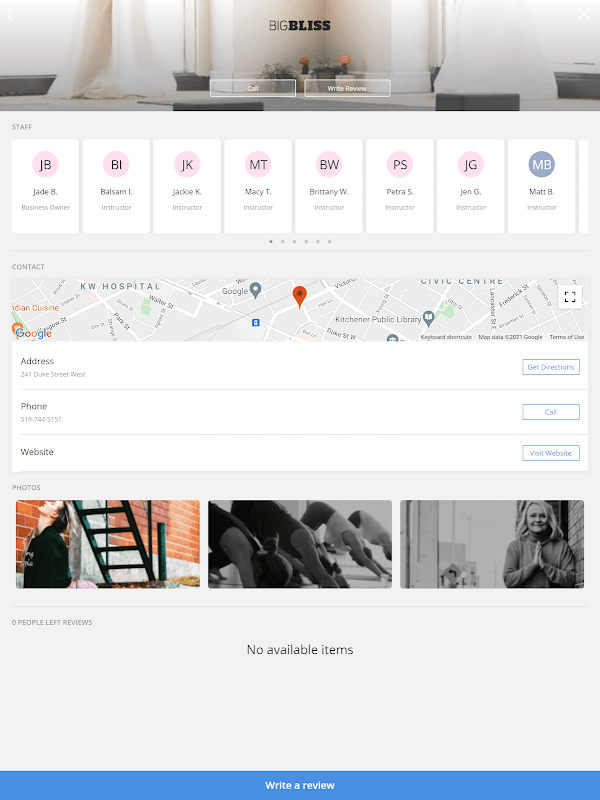The image size is (600, 800).
Task: Click the Call button in Phone row
Action: click(x=551, y=412)
